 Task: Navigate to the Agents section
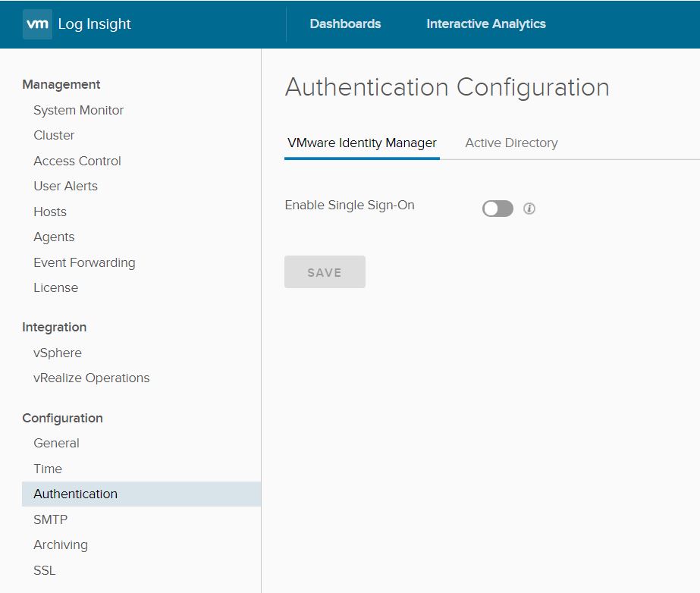54,237
